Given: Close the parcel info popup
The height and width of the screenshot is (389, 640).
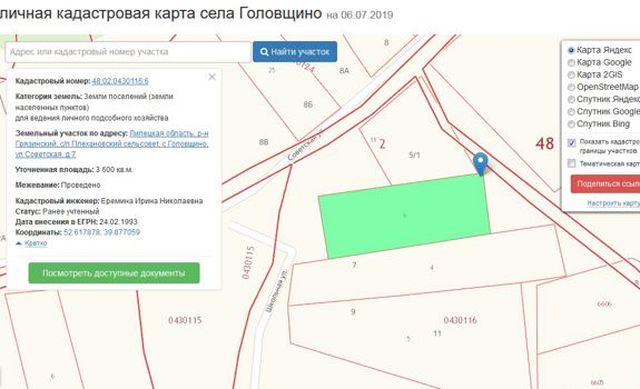Looking at the screenshot, I should pos(212,77).
